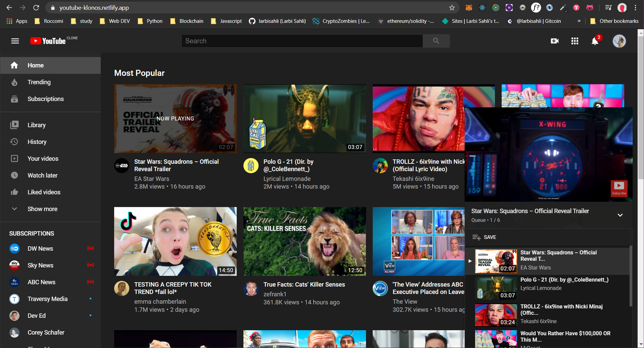This screenshot has width=644, height=348.
Task: Open Testing a Creepy Tik Tok thumbnail
Action: (175, 241)
